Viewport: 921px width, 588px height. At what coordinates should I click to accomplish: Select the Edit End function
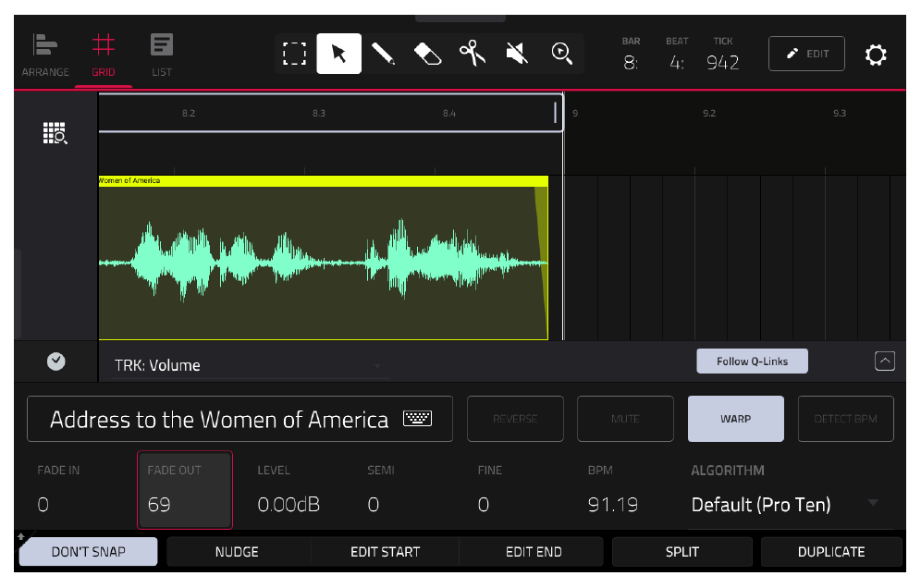[534, 552]
